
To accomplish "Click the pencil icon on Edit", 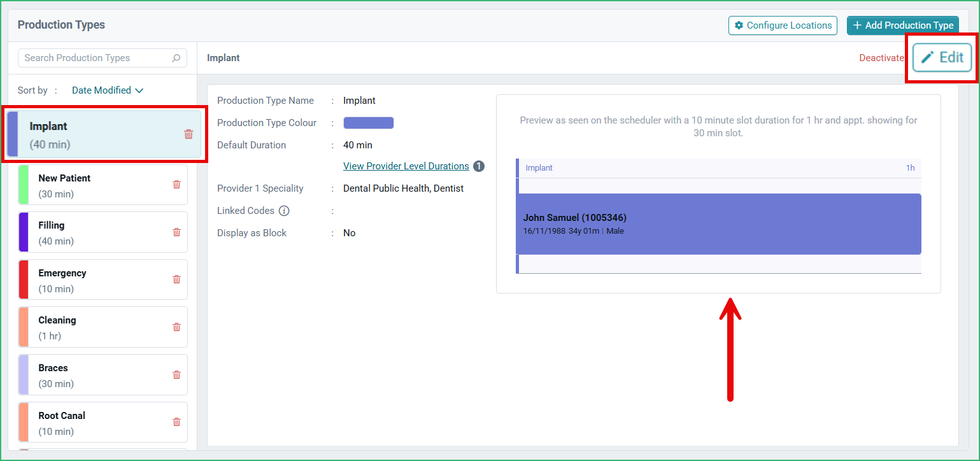I will (928, 57).
